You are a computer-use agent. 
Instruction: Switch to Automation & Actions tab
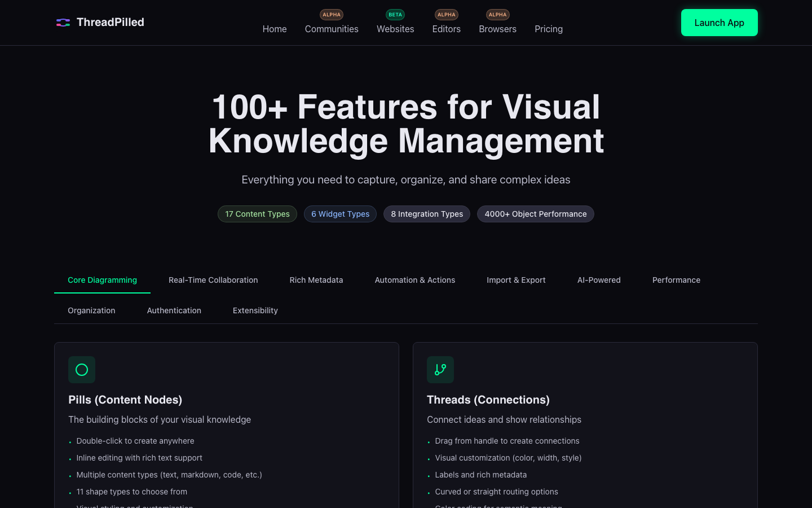(x=415, y=280)
